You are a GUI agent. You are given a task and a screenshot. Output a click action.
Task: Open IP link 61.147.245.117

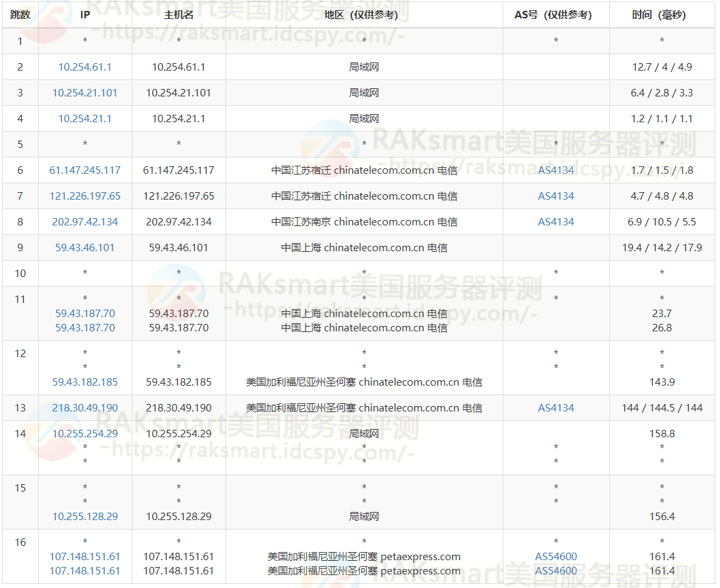click(x=85, y=170)
